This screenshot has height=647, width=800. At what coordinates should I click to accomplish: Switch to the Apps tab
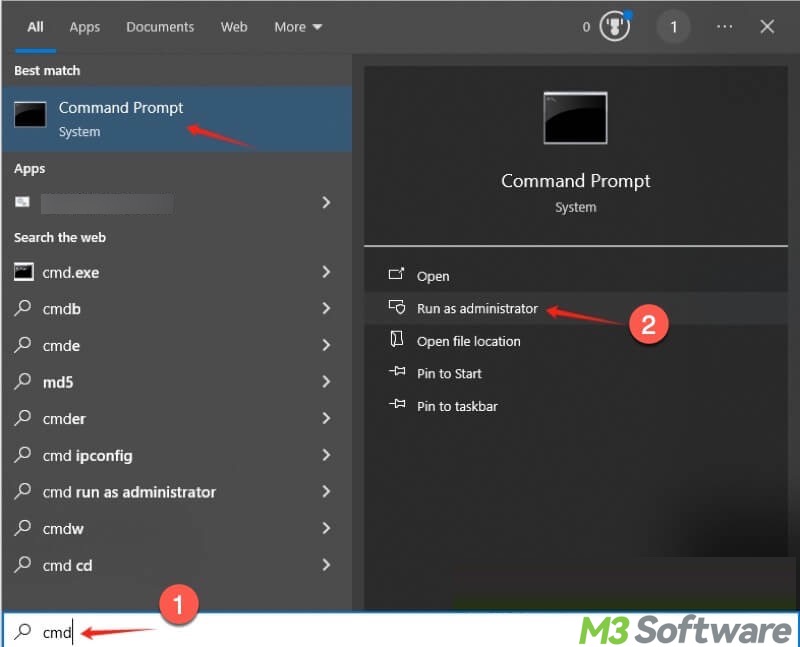coord(84,27)
